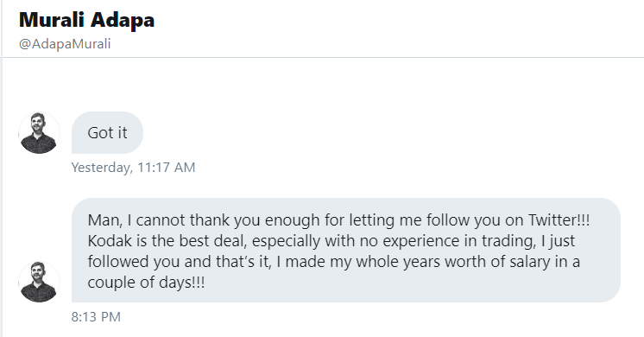Click "best deal" text in the message

[212, 241]
